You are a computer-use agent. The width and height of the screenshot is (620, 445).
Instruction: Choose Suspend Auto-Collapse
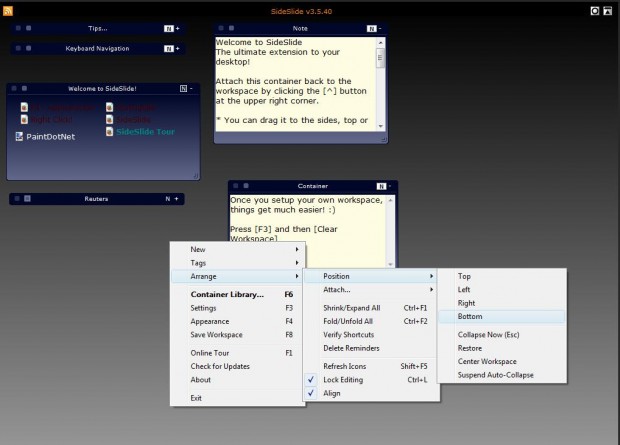pos(502,375)
